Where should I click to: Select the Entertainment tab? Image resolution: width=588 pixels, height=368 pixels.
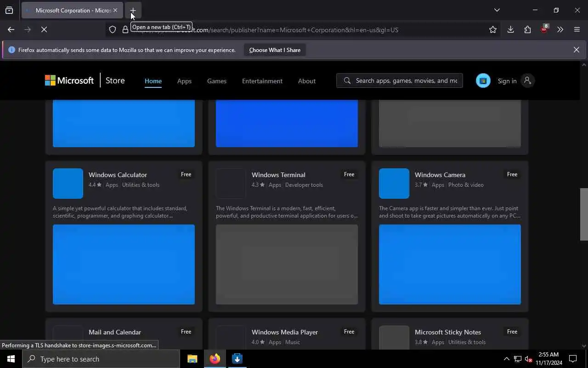click(x=262, y=81)
